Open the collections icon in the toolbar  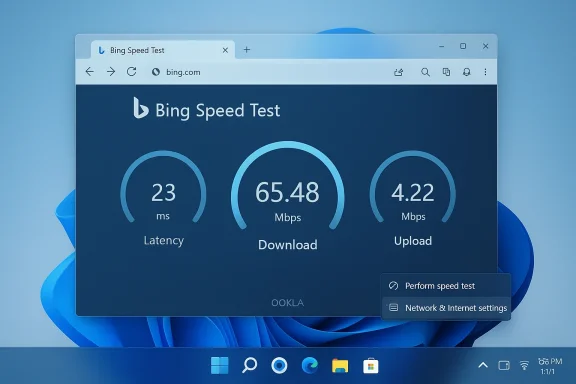pos(446,72)
